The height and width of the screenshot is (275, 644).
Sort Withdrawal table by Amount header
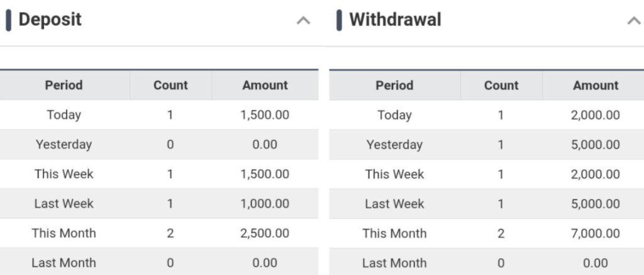(596, 86)
